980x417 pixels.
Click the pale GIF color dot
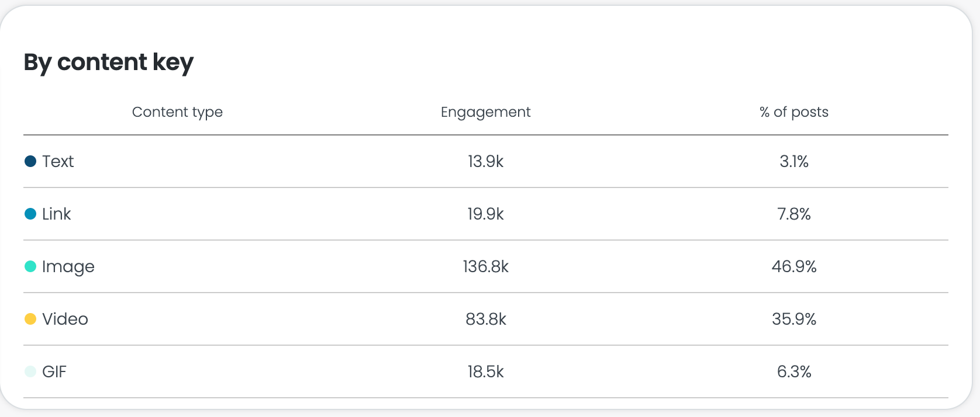tap(30, 371)
